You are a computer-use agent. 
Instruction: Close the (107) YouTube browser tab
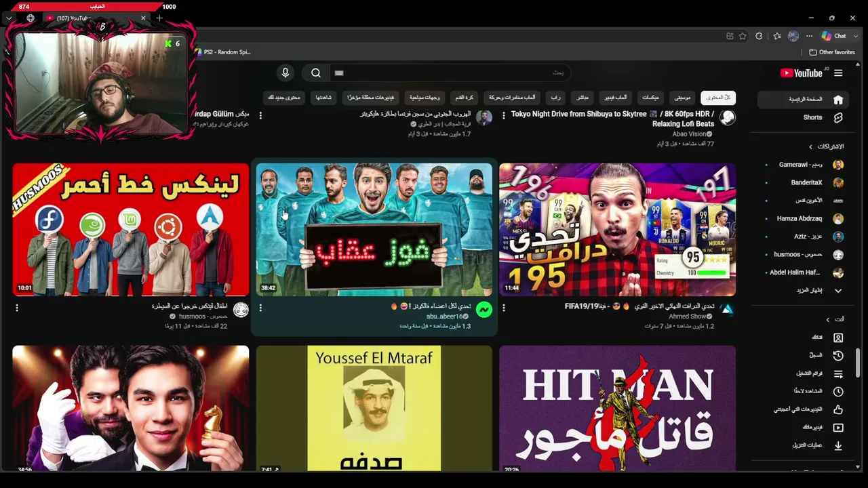tap(143, 18)
